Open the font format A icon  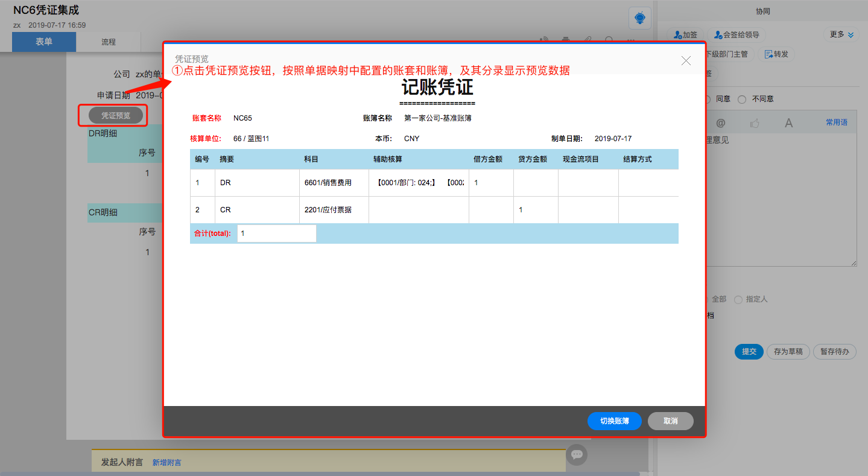[788, 123]
